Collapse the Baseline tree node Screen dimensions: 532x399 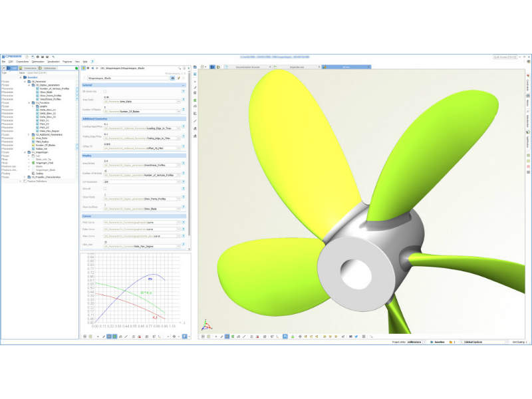(x=21, y=77)
